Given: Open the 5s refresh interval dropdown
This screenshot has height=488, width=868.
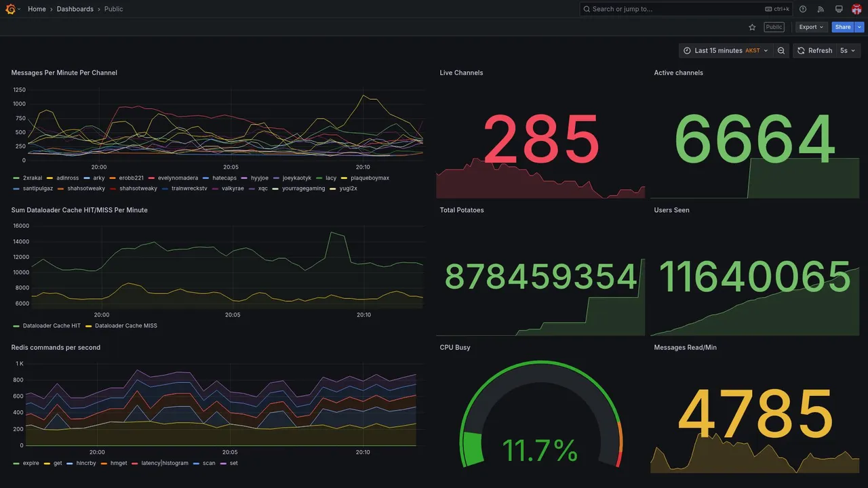Looking at the screenshot, I should click(848, 51).
